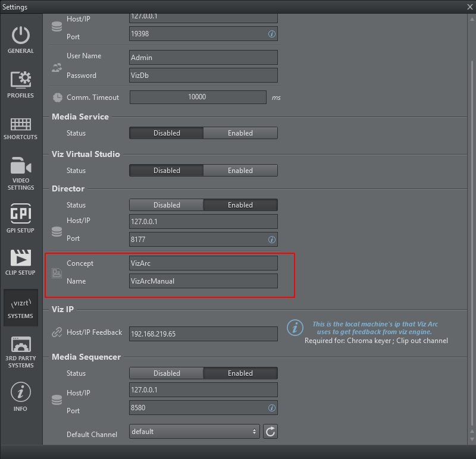Open the Profiles settings section
Viewport: 476px width, 459px height.
click(x=21, y=84)
